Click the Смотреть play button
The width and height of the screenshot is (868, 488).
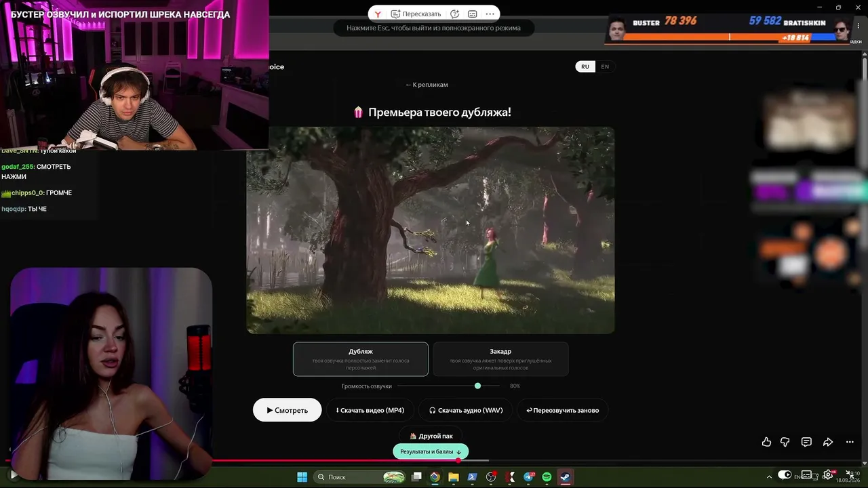coord(288,410)
